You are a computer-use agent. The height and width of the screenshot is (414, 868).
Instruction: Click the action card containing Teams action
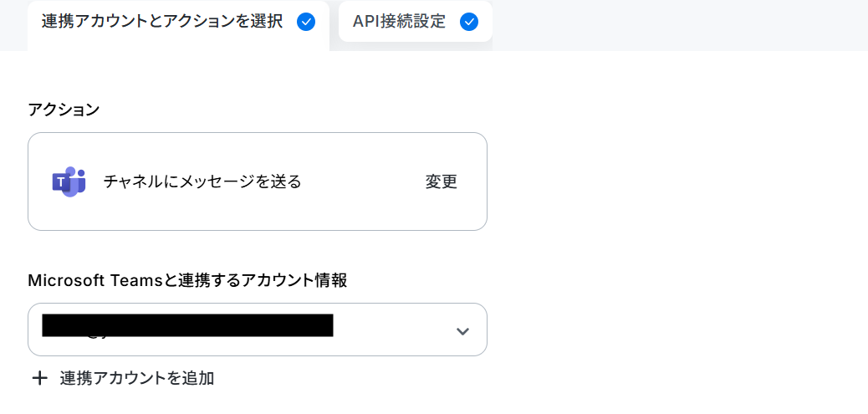(258, 181)
